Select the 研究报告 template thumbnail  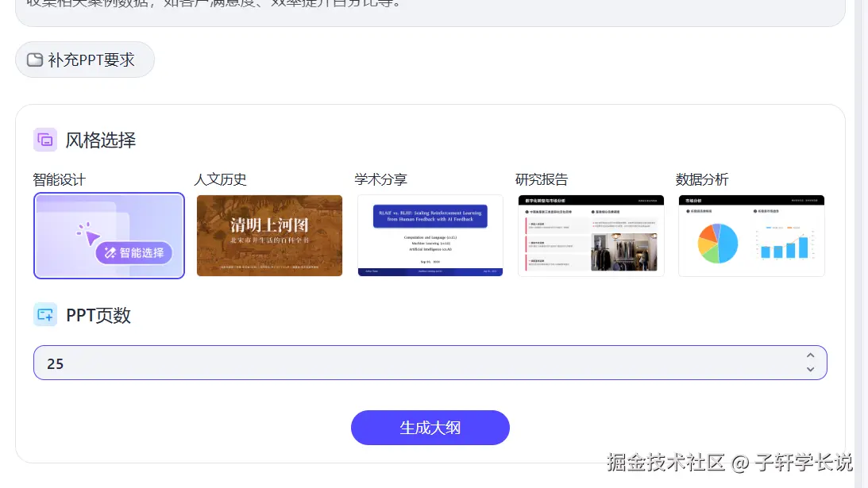point(591,236)
